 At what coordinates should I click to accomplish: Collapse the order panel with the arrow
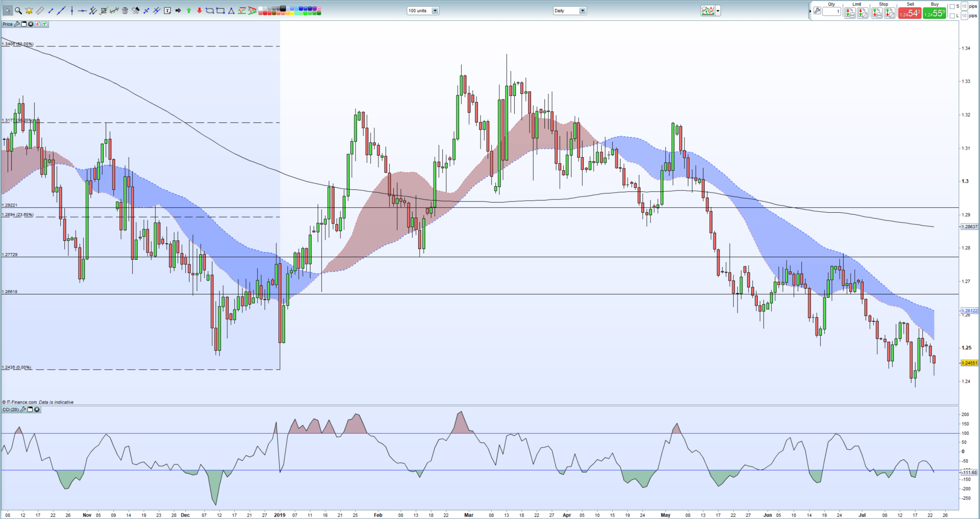click(x=810, y=11)
